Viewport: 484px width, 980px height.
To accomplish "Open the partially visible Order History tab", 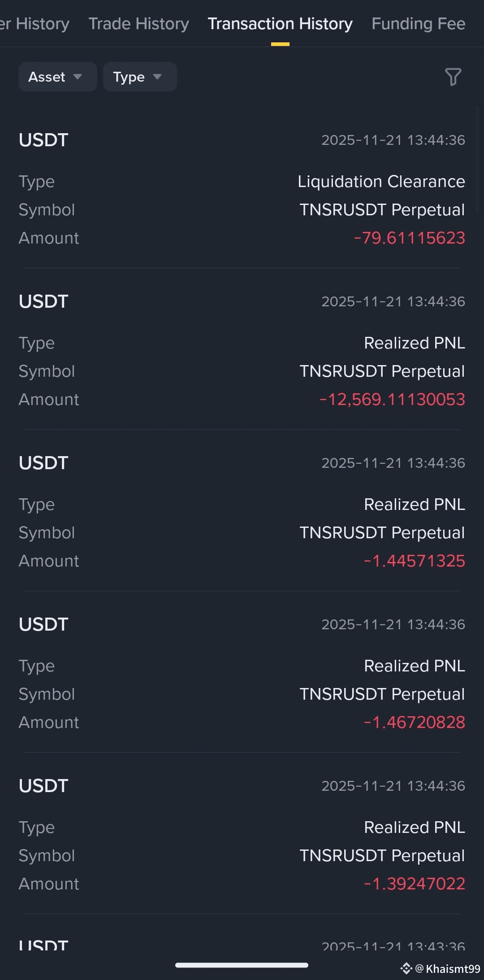I will [x=35, y=24].
